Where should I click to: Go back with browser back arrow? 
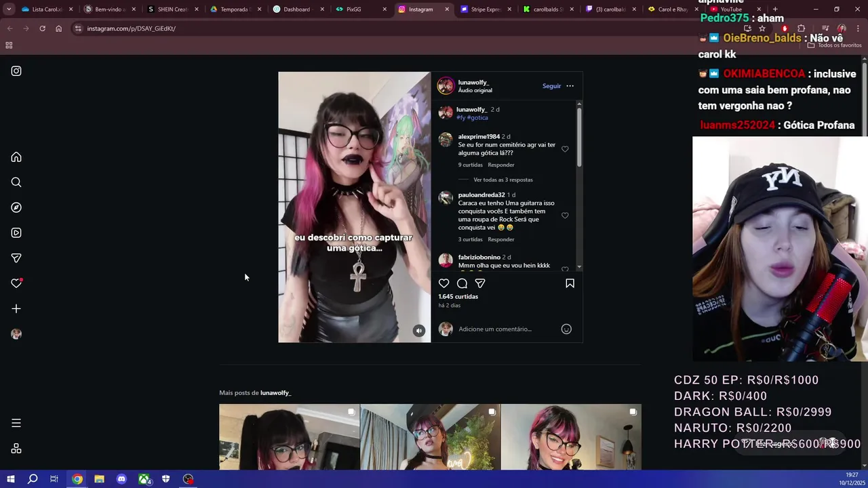(9, 28)
